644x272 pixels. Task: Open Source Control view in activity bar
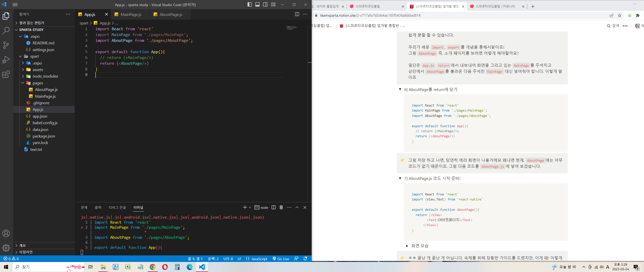[6, 45]
